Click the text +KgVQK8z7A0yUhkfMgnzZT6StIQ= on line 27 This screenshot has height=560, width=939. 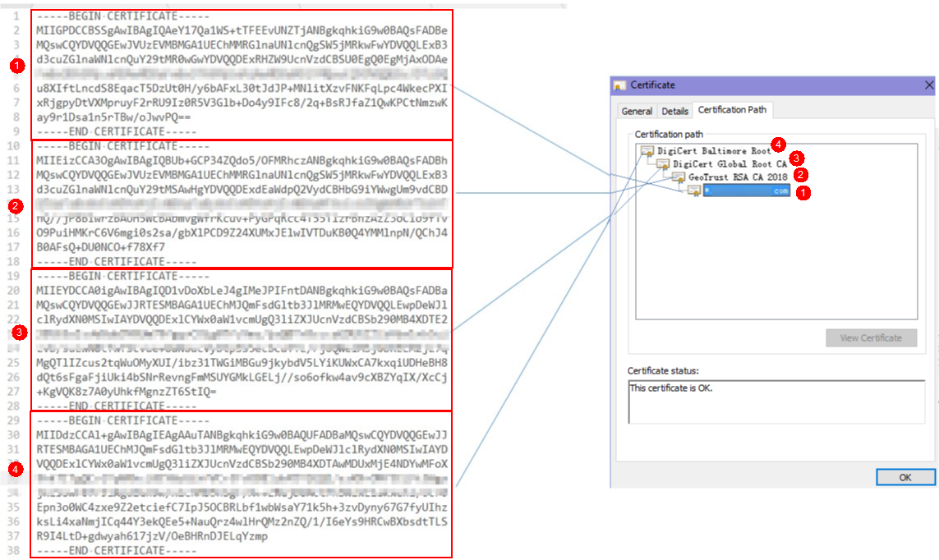coord(127,392)
